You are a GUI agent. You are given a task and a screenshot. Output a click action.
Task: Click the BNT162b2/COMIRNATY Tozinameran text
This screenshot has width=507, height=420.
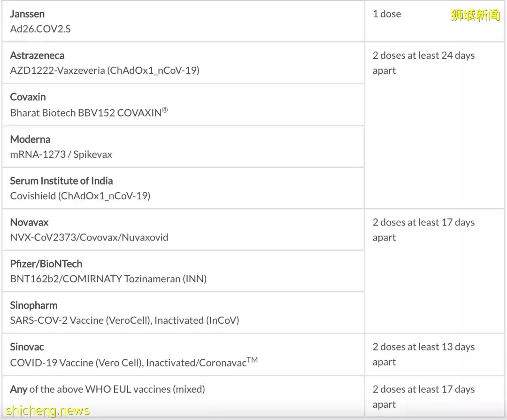pos(108,279)
